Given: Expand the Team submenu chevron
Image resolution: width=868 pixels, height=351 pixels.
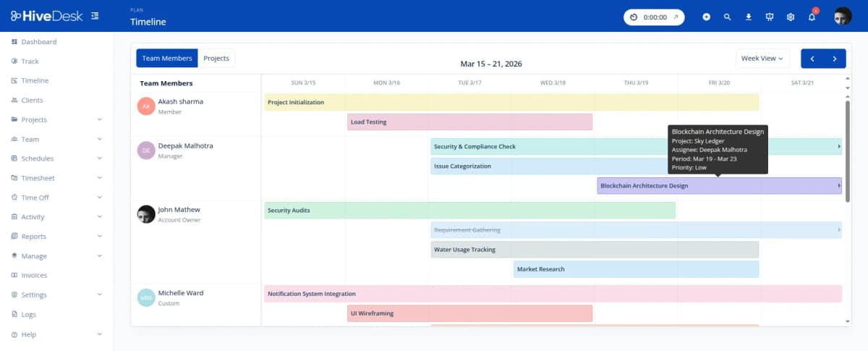Looking at the screenshot, I should pyautogui.click(x=99, y=140).
